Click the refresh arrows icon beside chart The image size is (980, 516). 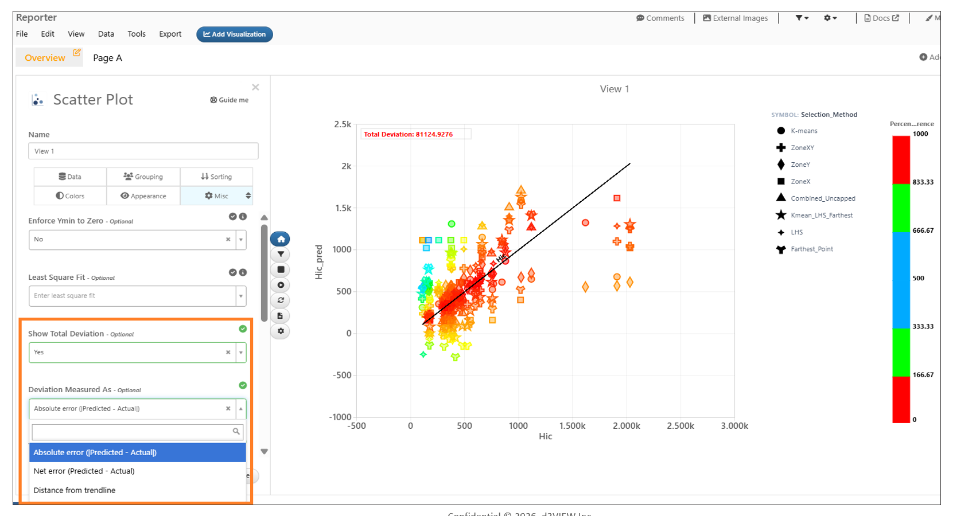click(281, 300)
